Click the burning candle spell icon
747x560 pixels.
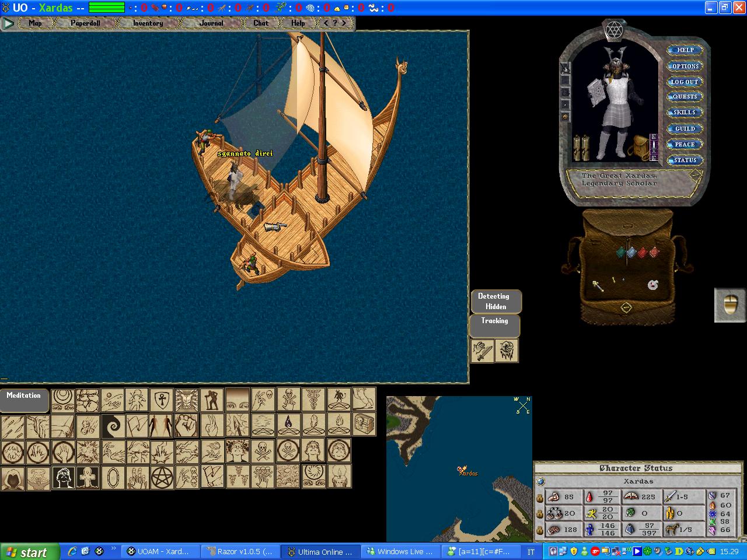(339, 477)
